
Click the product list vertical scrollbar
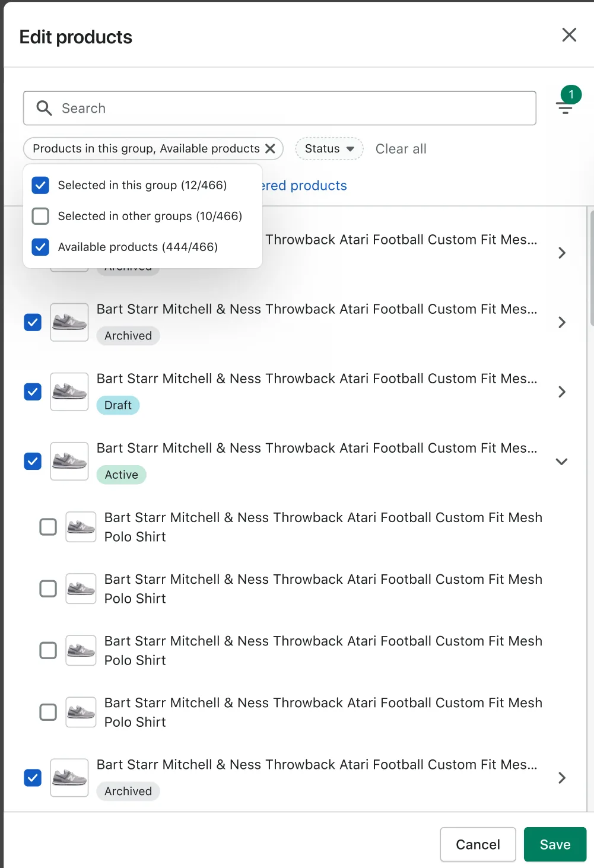click(591, 267)
